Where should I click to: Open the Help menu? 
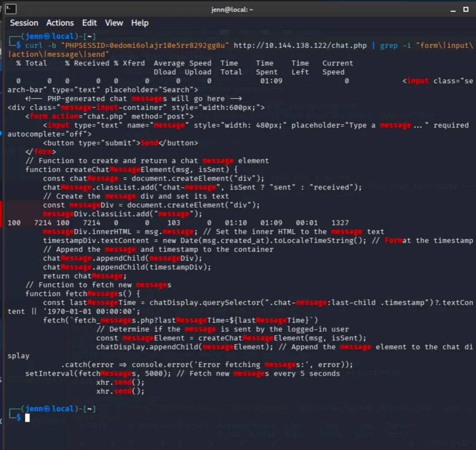click(140, 23)
